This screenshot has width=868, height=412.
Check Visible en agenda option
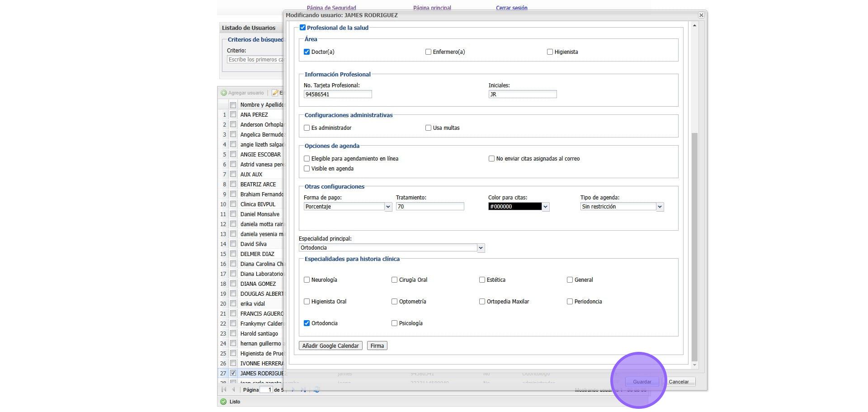click(x=307, y=169)
